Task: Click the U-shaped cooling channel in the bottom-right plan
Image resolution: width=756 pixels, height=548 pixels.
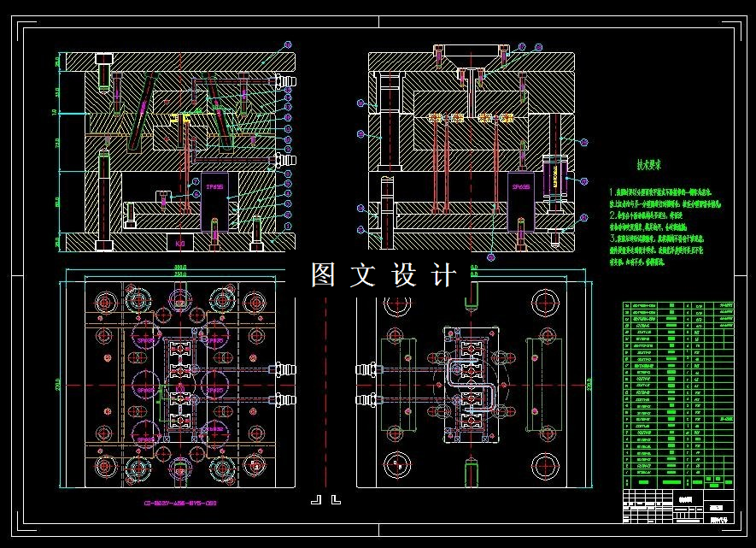Action: coord(472,386)
